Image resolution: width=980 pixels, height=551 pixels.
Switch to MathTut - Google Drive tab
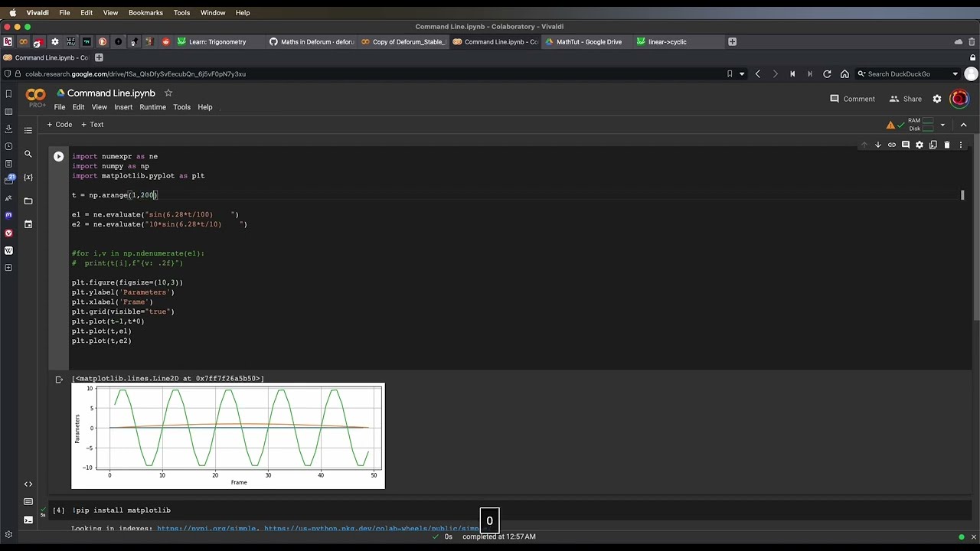pos(588,42)
